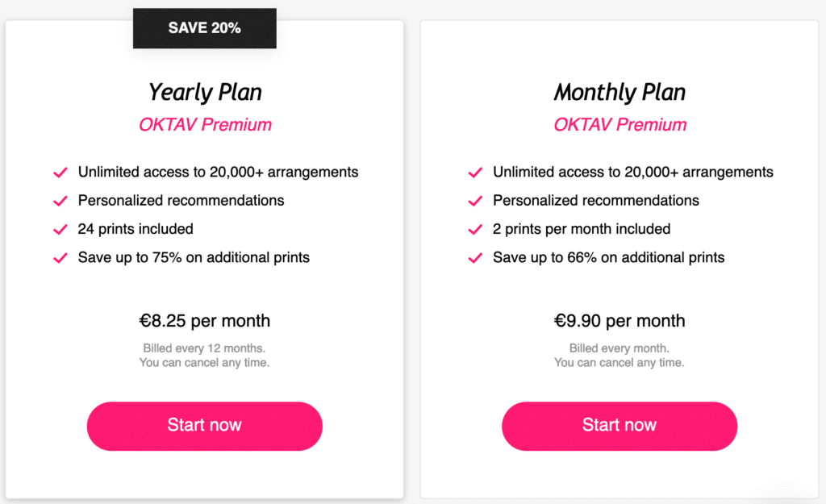Click checkmark beside yearly Unlimited access feature
This screenshot has width=826, height=504.
pos(60,173)
